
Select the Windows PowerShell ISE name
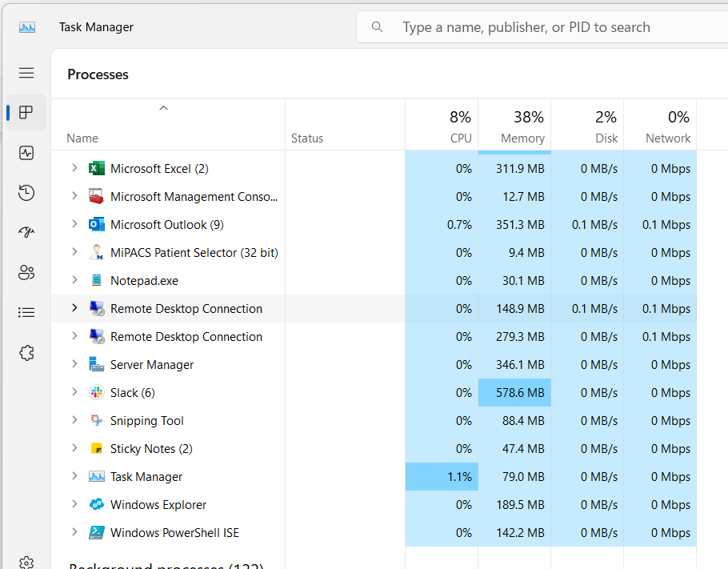174,533
